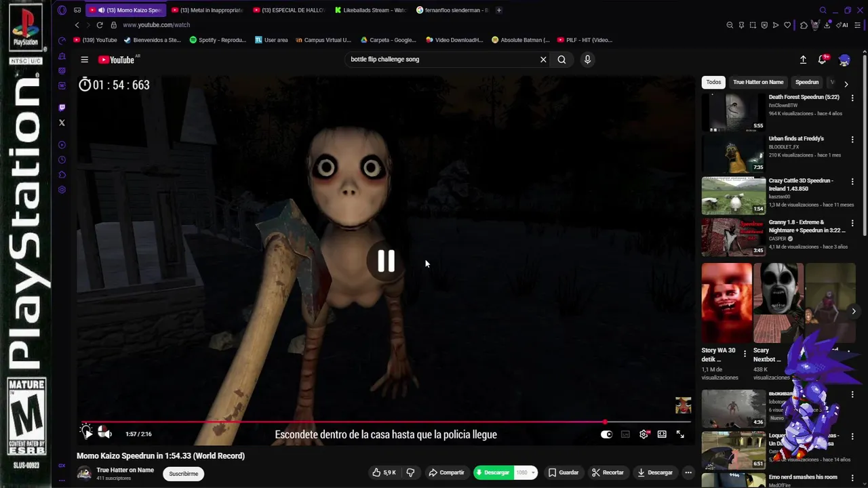
Task: Open more actions three-dot menu under video
Action: coord(688,472)
